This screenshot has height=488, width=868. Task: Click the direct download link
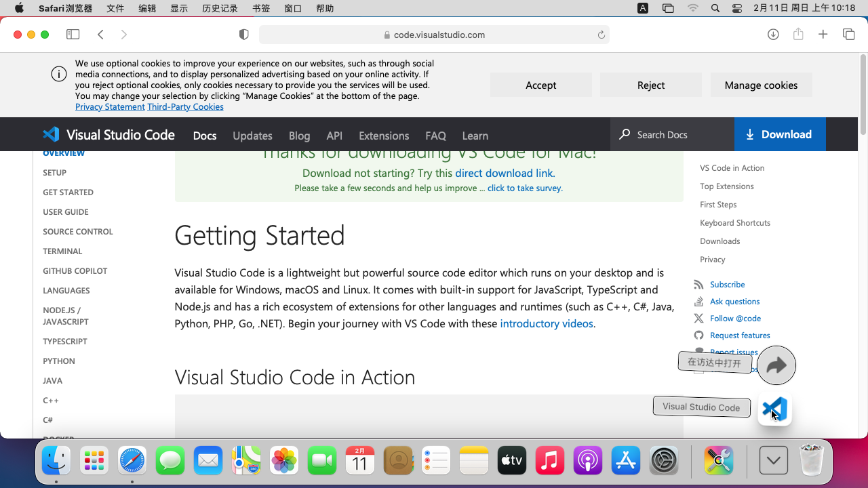[x=505, y=173]
